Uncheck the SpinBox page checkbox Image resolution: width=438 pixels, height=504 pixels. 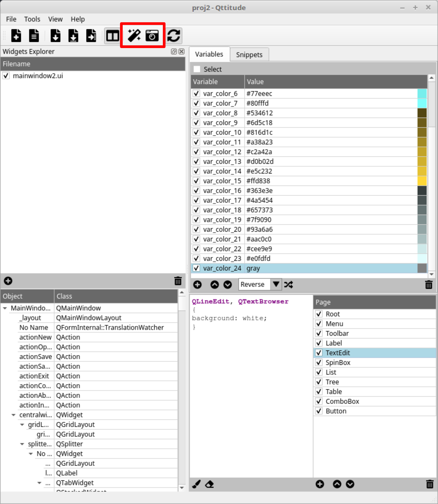(x=319, y=363)
